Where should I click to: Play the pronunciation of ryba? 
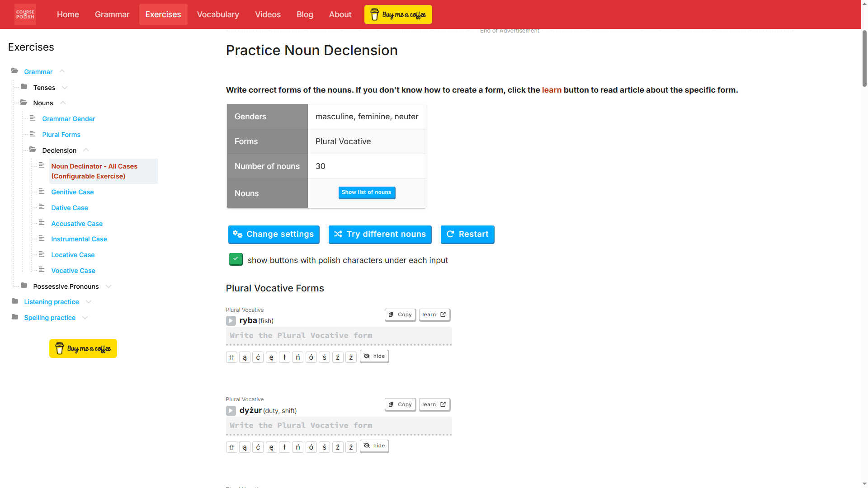[231, 321]
